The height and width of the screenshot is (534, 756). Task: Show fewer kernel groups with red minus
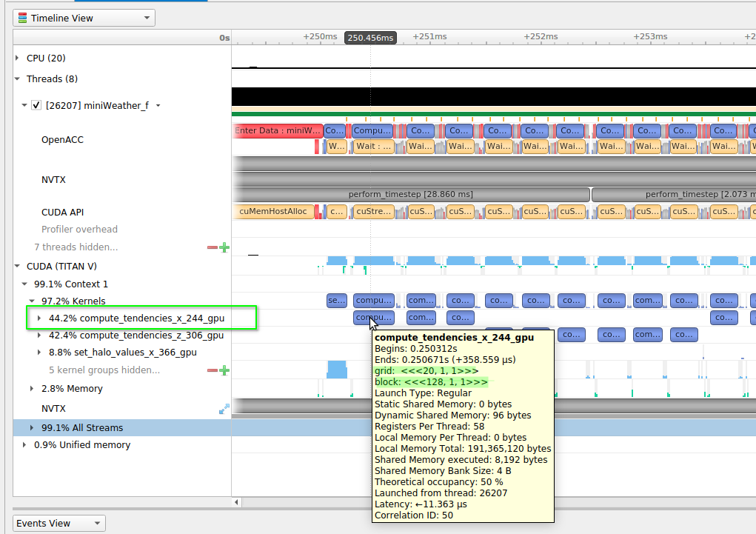tap(213, 370)
